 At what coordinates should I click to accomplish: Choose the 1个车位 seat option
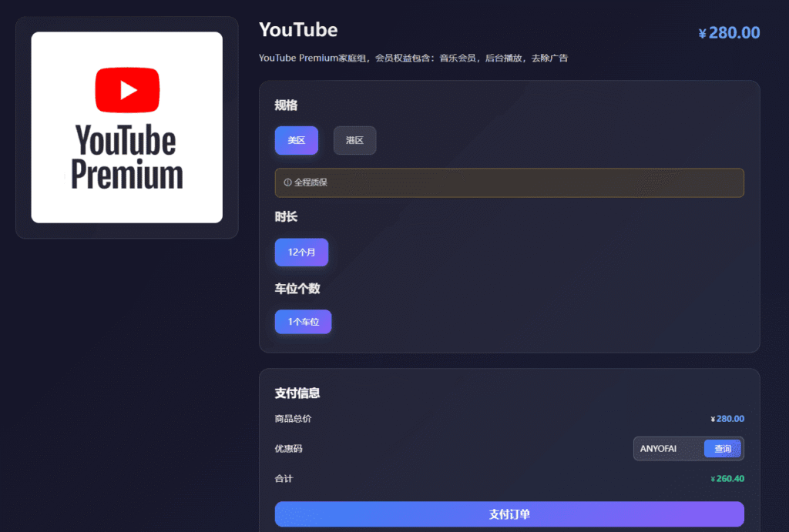(303, 322)
